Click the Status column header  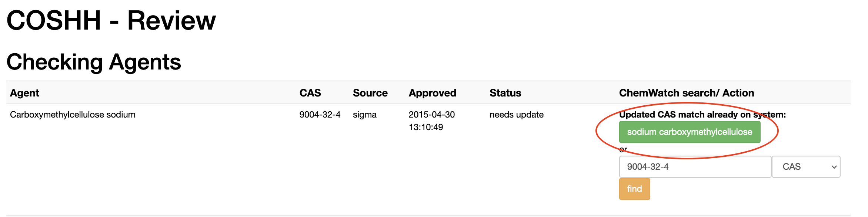click(x=505, y=93)
